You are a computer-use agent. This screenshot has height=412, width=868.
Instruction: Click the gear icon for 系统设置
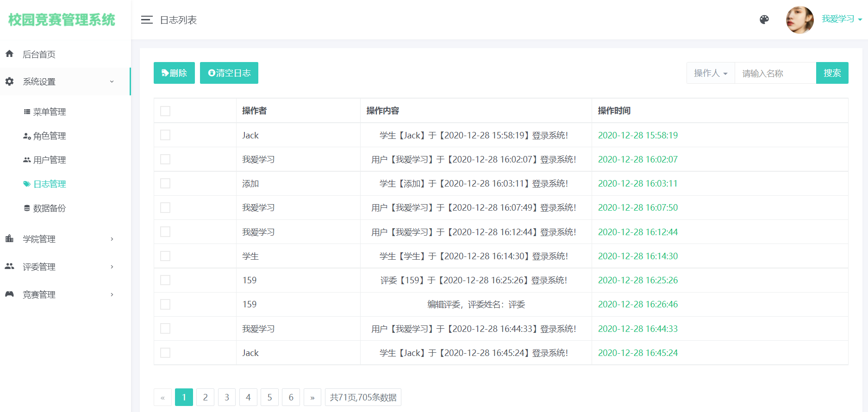click(x=9, y=81)
